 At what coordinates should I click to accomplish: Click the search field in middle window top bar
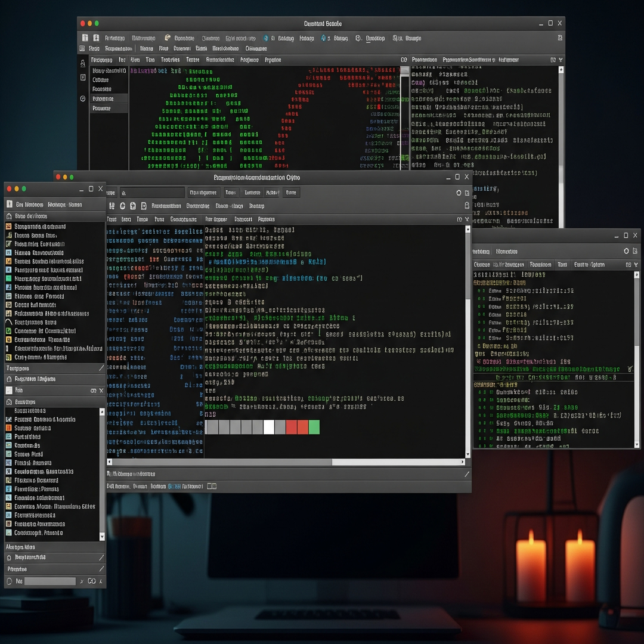click(152, 193)
